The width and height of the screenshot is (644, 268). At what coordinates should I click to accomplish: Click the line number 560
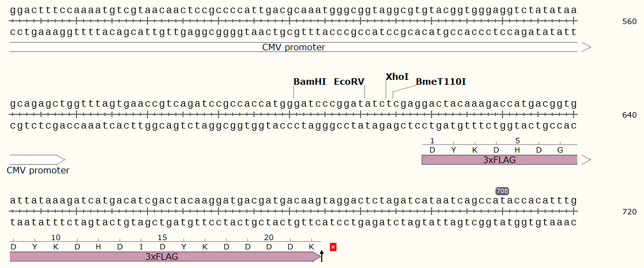coord(629,22)
